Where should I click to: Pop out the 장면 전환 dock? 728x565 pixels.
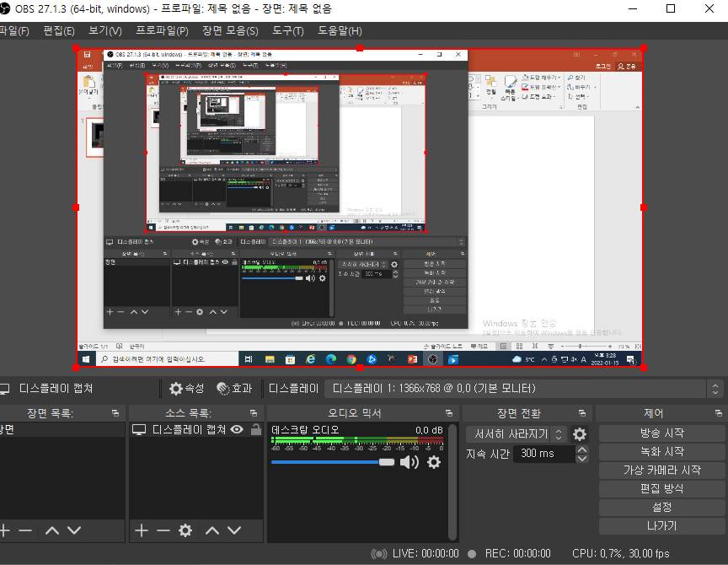click(x=582, y=413)
